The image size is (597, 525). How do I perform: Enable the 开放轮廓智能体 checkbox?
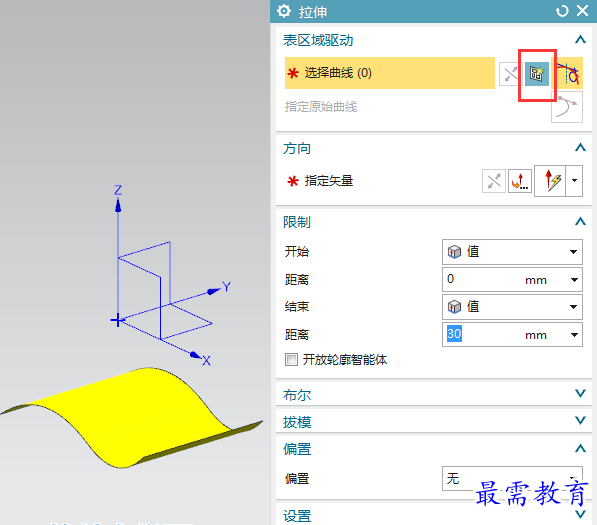point(291,359)
